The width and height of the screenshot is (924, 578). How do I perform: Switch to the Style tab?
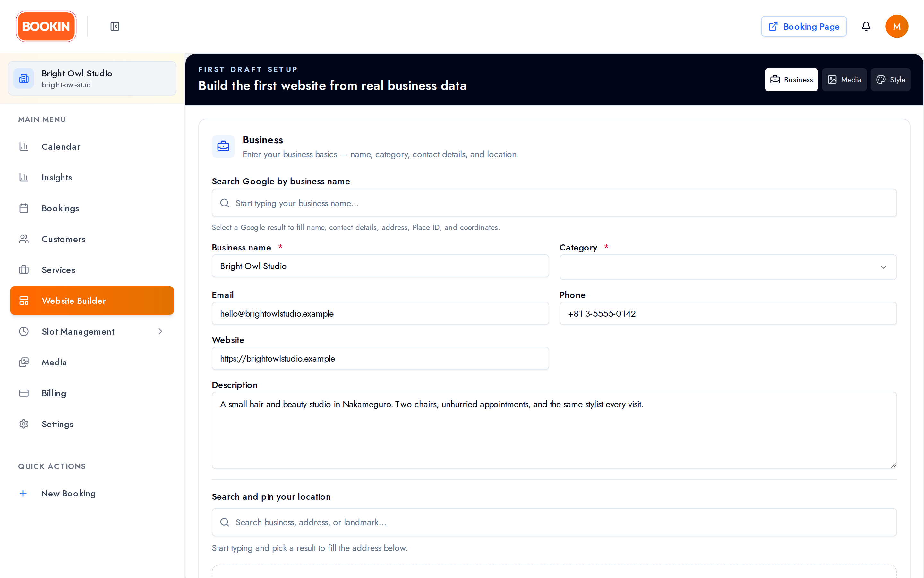pyautogui.click(x=890, y=80)
